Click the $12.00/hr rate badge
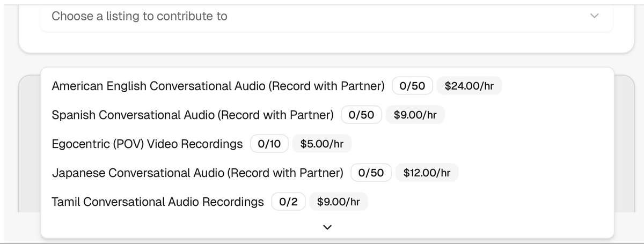The height and width of the screenshot is (244, 644). point(427,173)
